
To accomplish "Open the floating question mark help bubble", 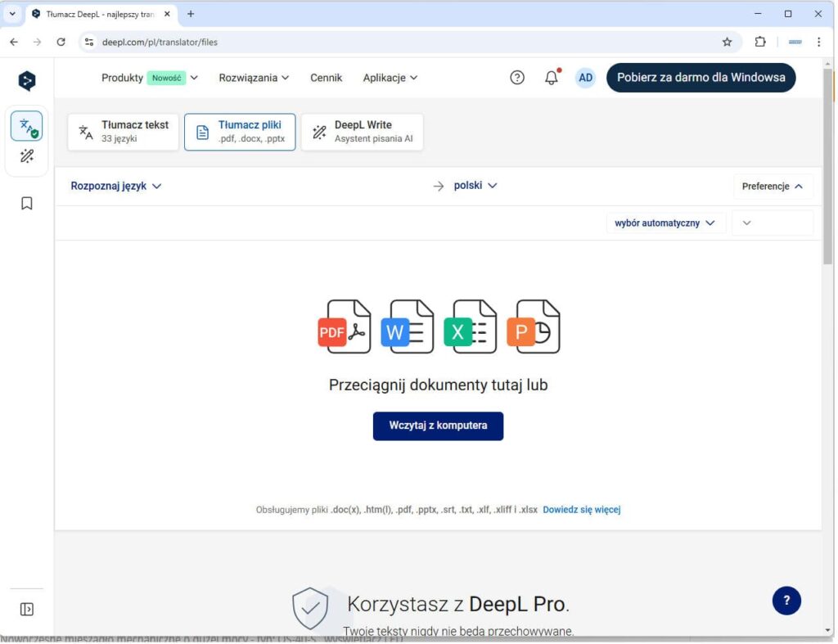I will pyautogui.click(x=786, y=600).
